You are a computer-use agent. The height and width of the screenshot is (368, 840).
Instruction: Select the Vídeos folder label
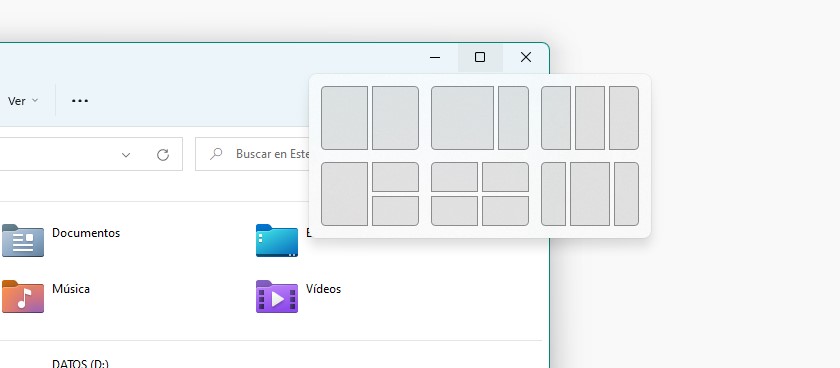tap(323, 289)
